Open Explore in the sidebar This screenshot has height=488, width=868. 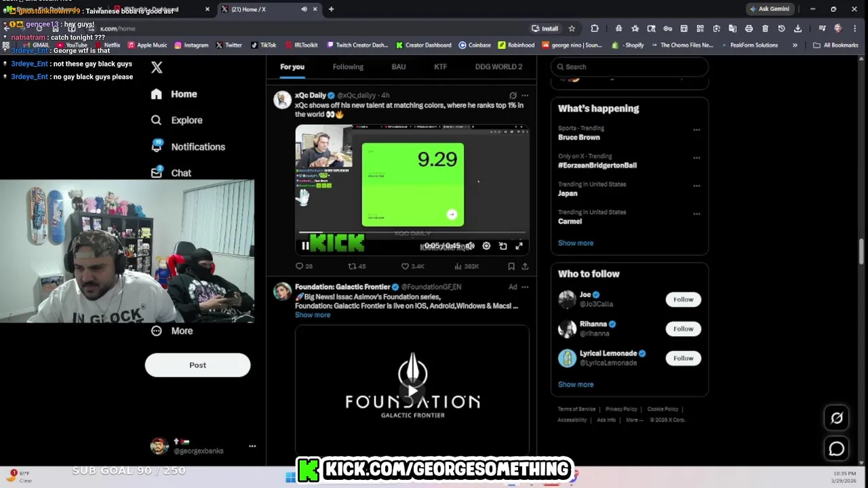(177, 120)
